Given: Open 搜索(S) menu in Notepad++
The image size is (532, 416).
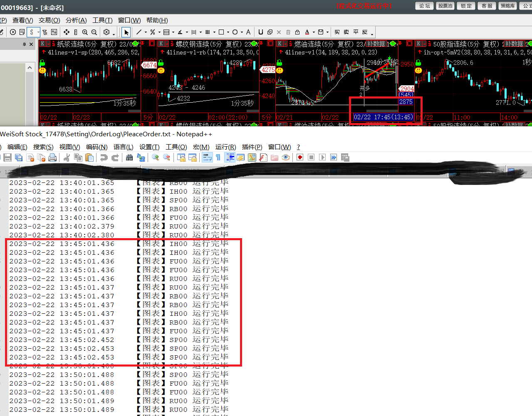Looking at the screenshot, I should (x=43, y=147).
